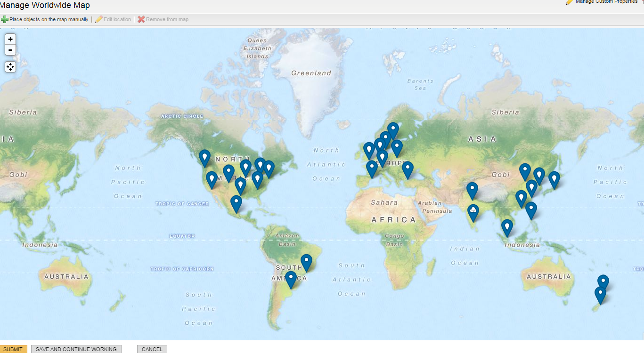The image size is (644, 353).
Task: Select the Upper Midwest pin west of the Great Lakes
Action: click(245, 168)
